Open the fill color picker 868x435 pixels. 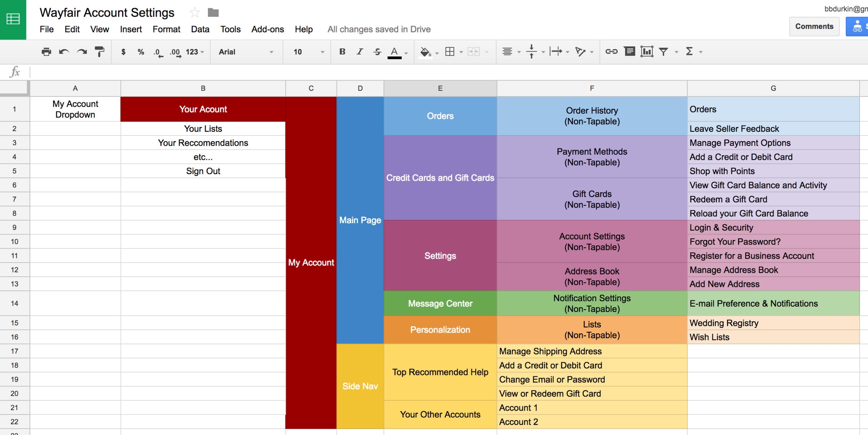(425, 52)
